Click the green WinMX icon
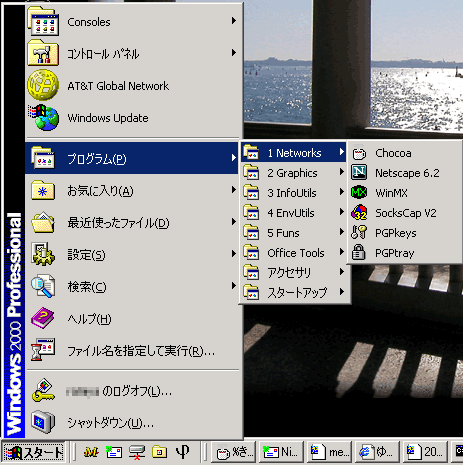Image resolution: width=463 pixels, height=465 pixels. tap(359, 192)
